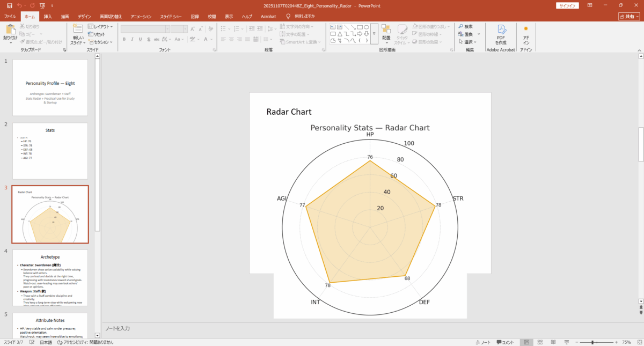
Task: Open the Arrange (配置) tool
Action: point(386,32)
